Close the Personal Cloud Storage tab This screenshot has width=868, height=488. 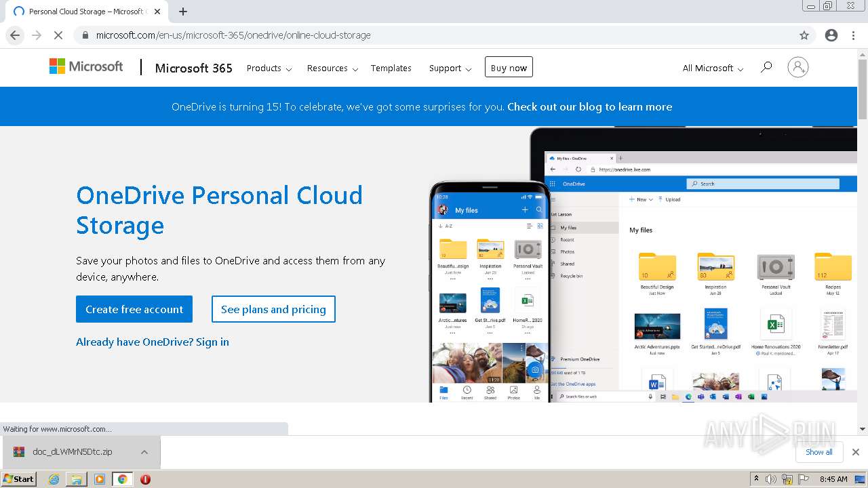157,12
